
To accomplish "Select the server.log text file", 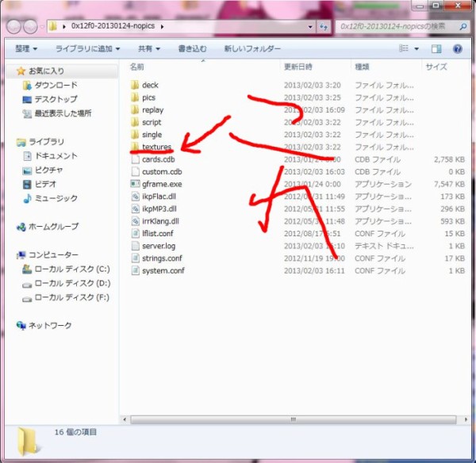I will [159, 246].
